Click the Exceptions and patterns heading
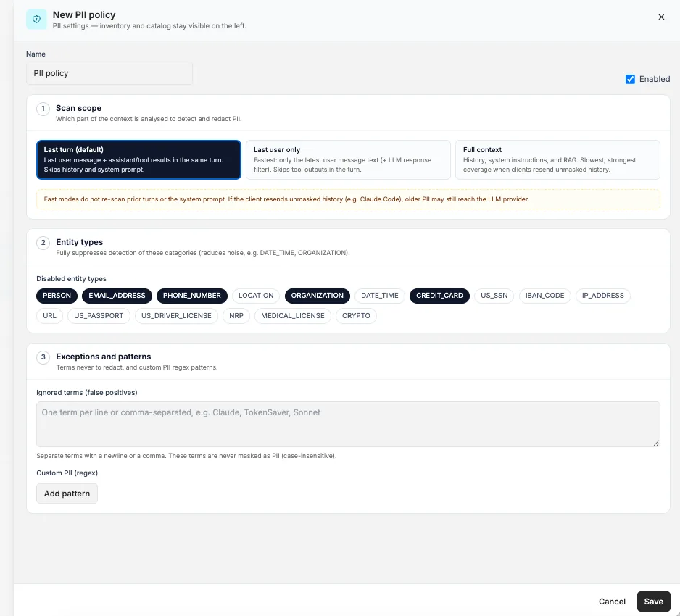 pyautogui.click(x=103, y=357)
